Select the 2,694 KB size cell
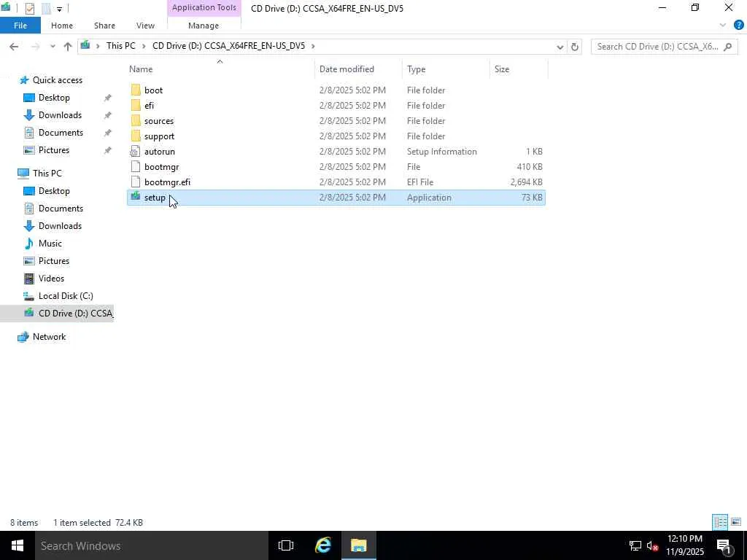The image size is (747, 560). 526,182
